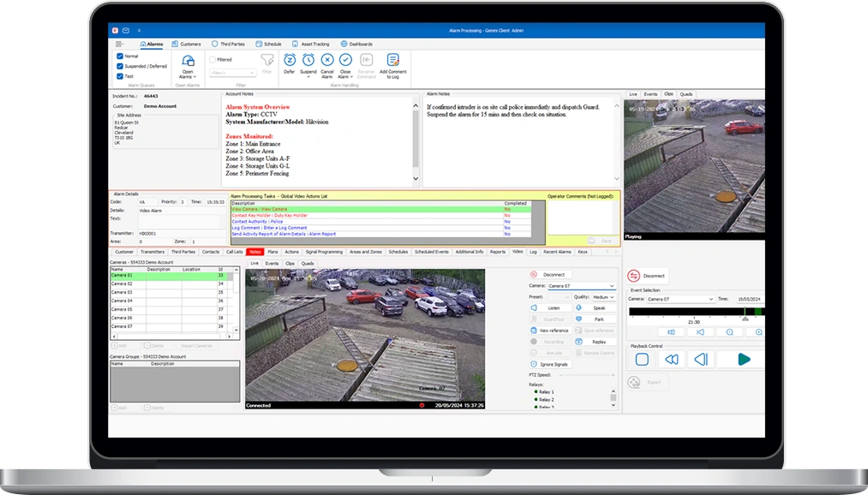Open the Camera dropdown in live controls
The height and width of the screenshot is (495, 868).
[x=582, y=286]
